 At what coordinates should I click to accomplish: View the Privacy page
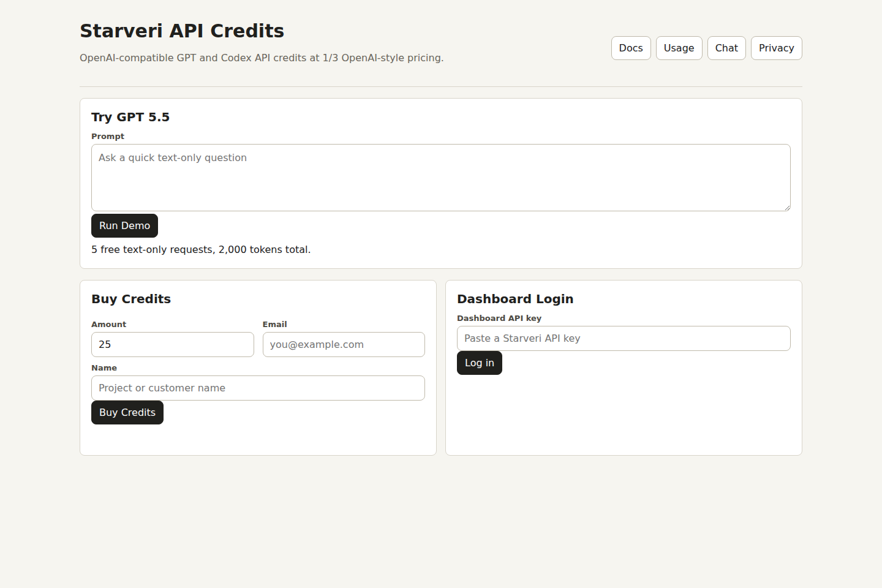[776, 48]
